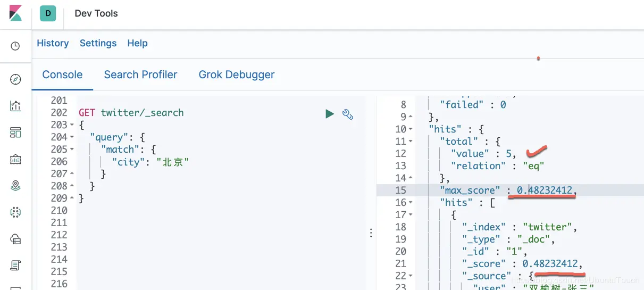Click "_index" : "twitter" in response
The image size is (644, 290).
click(520, 227)
